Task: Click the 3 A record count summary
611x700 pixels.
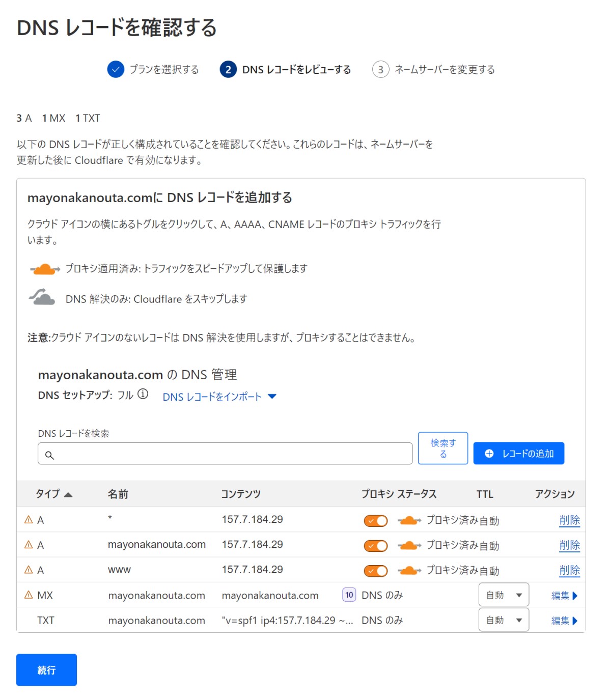Action: click(24, 118)
